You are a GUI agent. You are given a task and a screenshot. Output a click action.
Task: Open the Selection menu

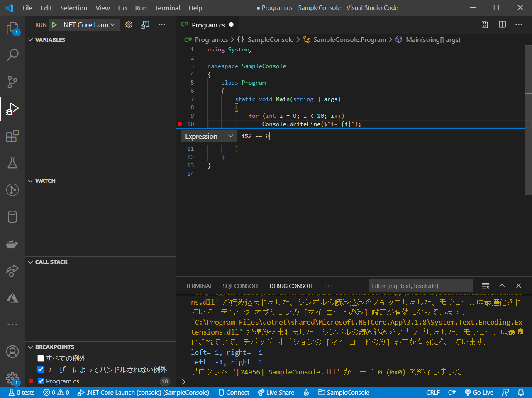click(73, 8)
